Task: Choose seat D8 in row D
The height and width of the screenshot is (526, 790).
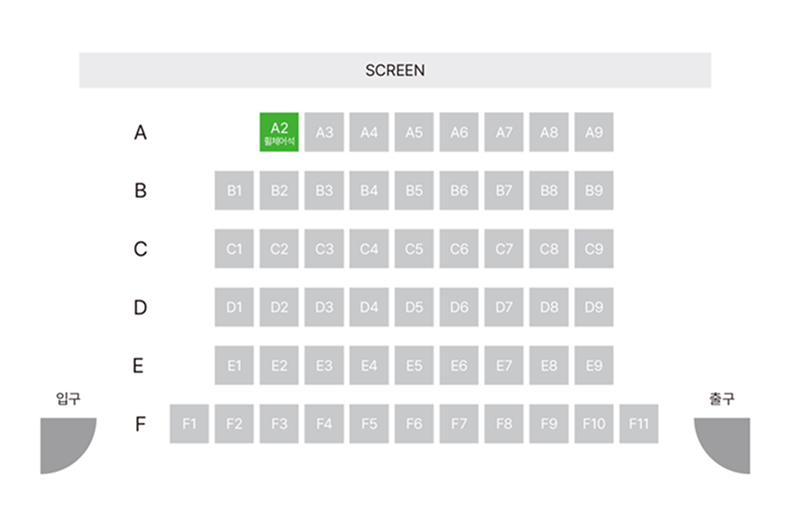Action: pyautogui.click(x=549, y=307)
